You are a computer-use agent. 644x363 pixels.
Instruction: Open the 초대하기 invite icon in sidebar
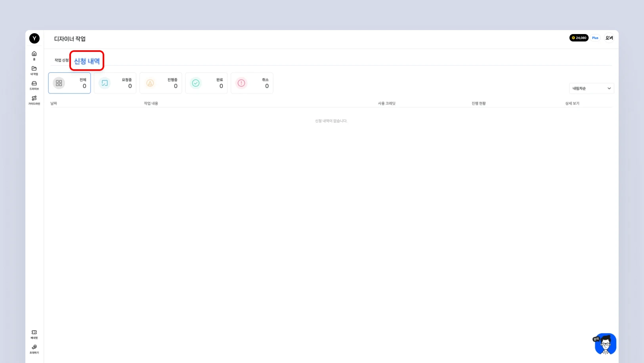[x=34, y=349]
